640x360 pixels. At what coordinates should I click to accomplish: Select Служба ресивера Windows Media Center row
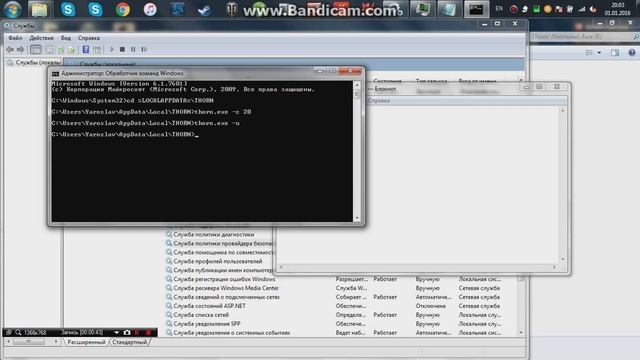pyautogui.click(x=226, y=288)
